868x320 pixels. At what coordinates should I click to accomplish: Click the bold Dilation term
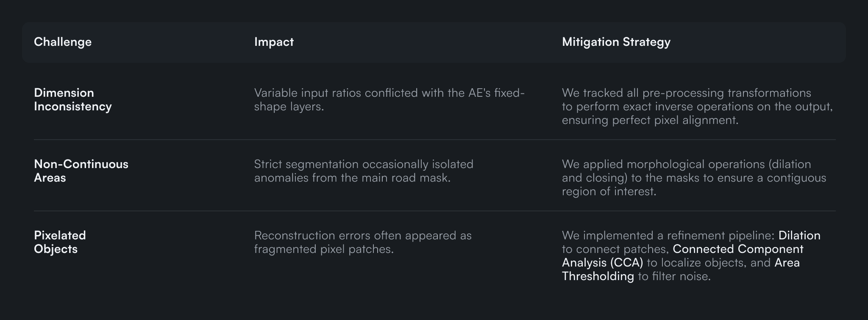click(x=799, y=236)
